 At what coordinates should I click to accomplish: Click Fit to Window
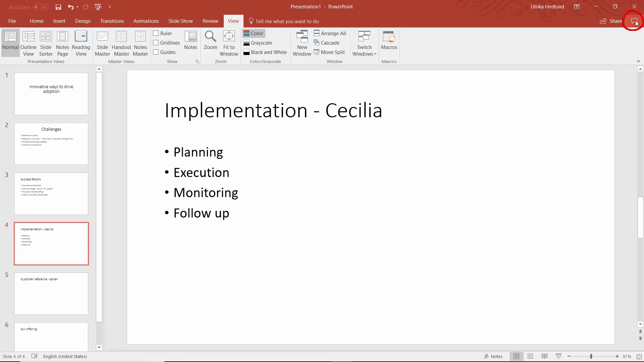pos(229,44)
